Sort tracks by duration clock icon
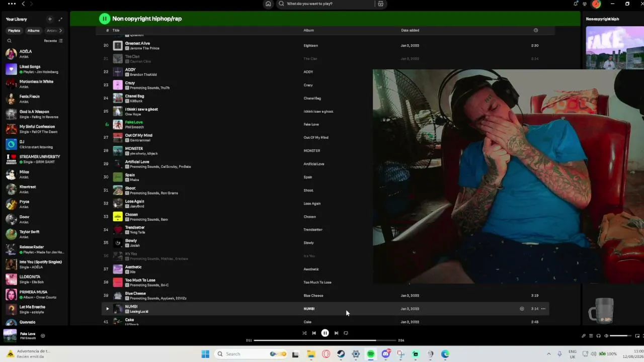This screenshot has width=644, height=362. coord(535,30)
